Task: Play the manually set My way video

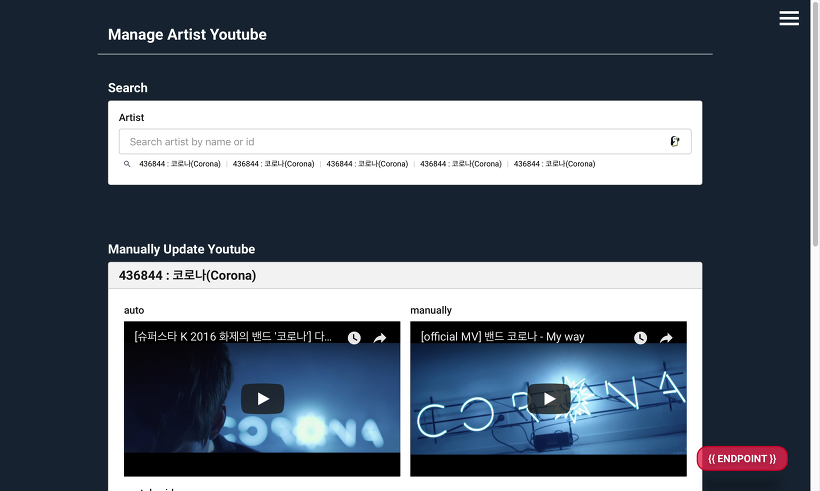Action: pyautogui.click(x=549, y=399)
